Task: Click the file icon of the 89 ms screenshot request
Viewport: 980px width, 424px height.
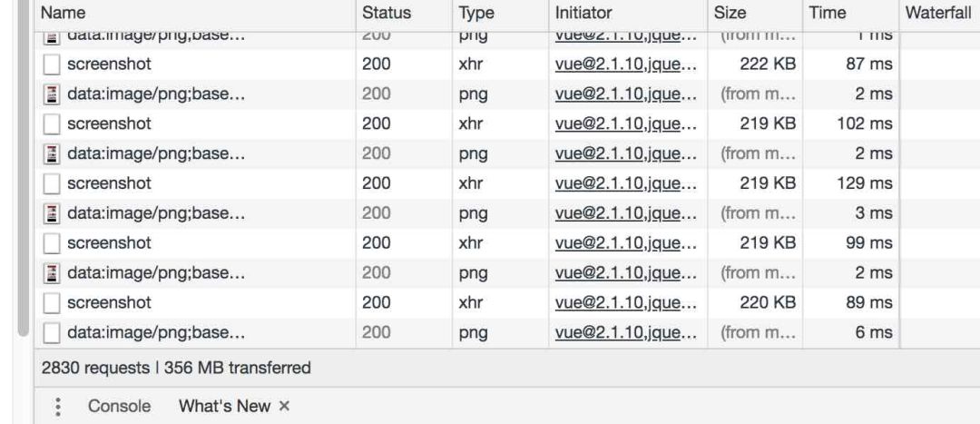Action: tap(53, 302)
